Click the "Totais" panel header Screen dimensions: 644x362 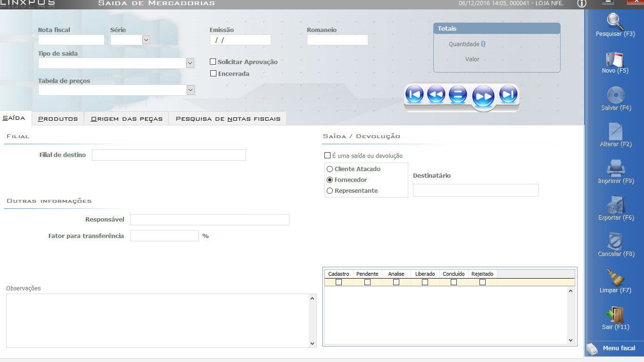(x=497, y=29)
